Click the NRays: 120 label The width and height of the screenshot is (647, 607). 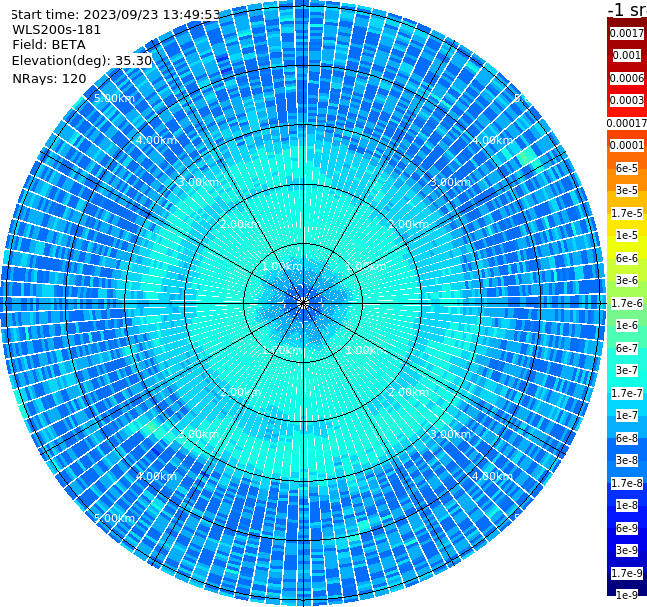coord(49,79)
